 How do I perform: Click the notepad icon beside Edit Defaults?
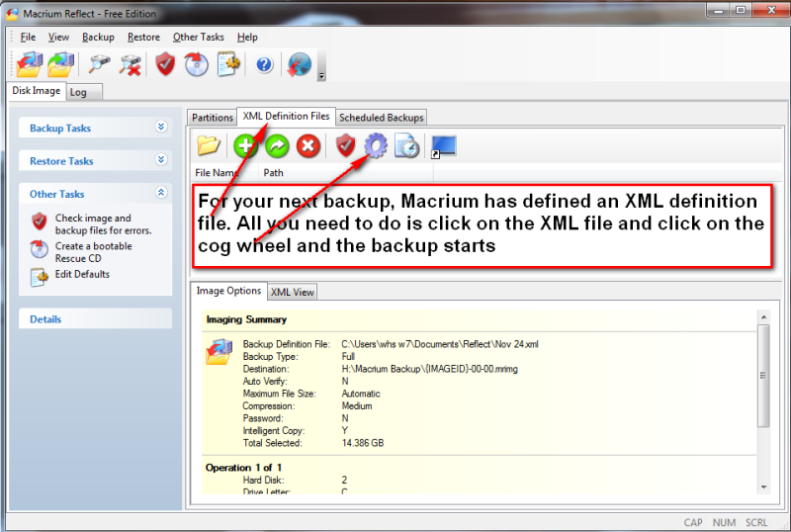40,277
